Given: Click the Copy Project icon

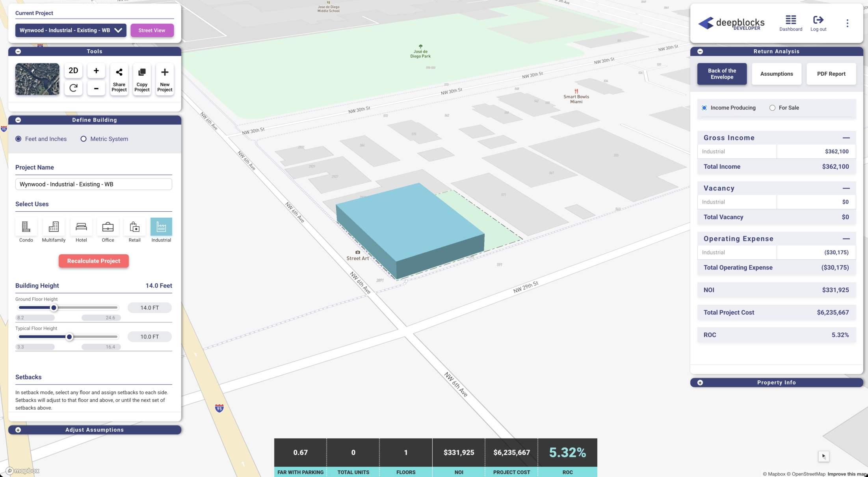Looking at the screenshot, I should (x=142, y=79).
